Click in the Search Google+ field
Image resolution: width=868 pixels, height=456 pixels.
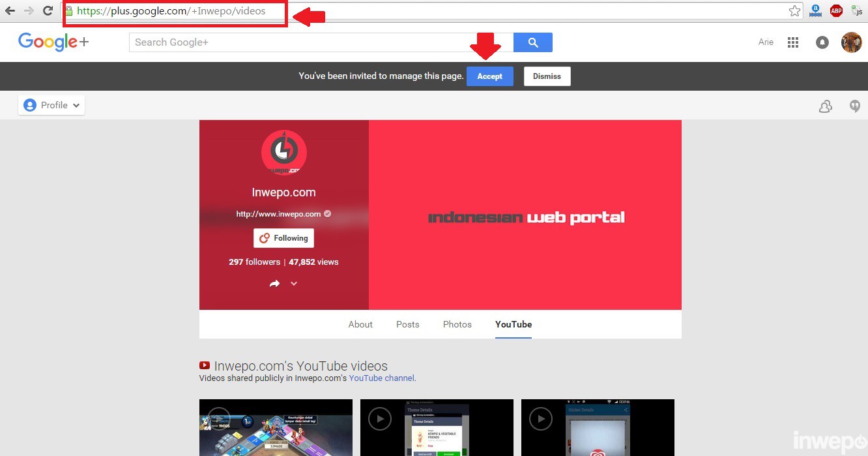coord(321,42)
